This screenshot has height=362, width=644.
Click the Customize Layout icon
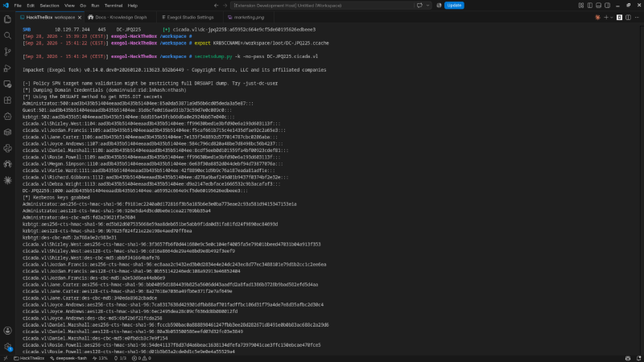[580, 6]
